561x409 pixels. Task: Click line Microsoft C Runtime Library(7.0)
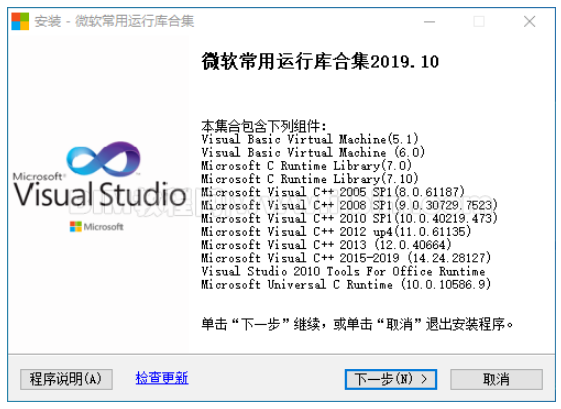coord(306,166)
